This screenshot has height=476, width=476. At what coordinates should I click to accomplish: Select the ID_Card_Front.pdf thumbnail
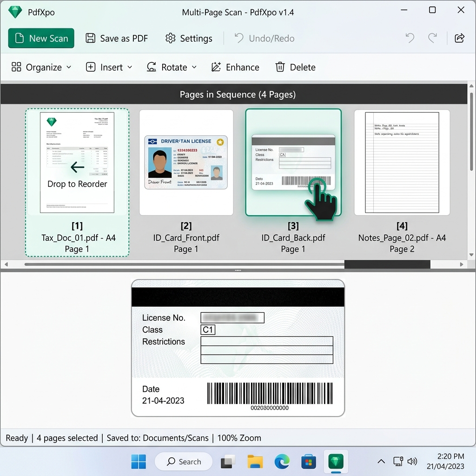(186, 161)
